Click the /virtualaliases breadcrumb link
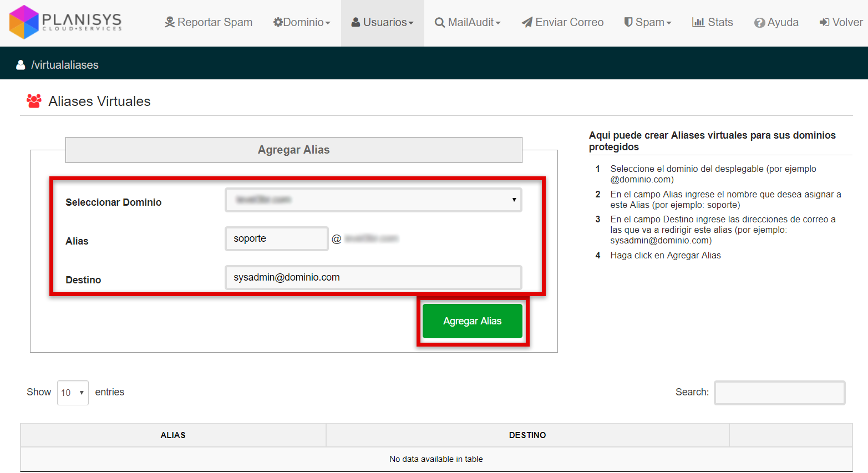Screen dimensions: 868x473 coord(65,65)
